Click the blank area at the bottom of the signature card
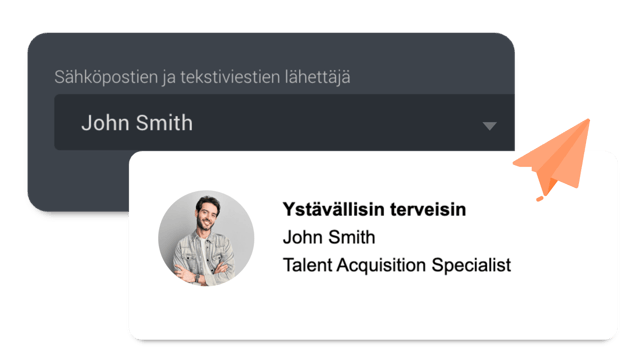644x362 pixels. (x=373, y=314)
